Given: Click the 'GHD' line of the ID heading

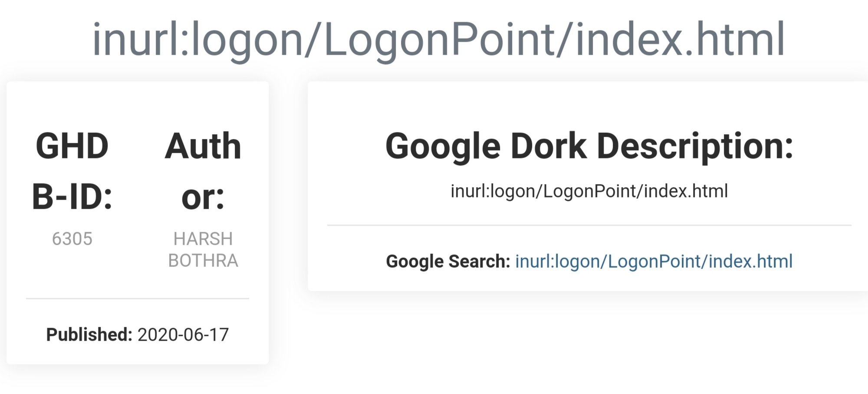Looking at the screenshot, I should point(72,146).
